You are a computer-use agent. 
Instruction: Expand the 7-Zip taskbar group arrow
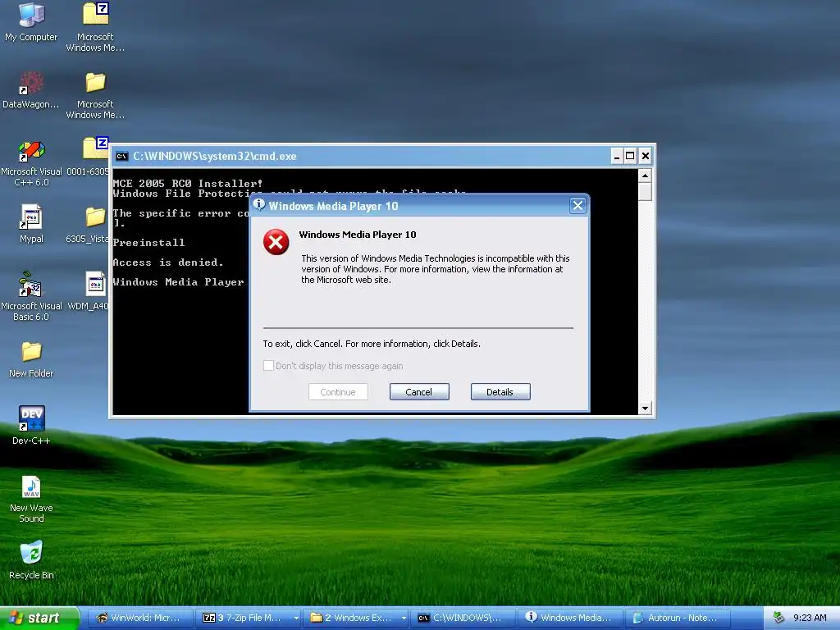(295, 618)
